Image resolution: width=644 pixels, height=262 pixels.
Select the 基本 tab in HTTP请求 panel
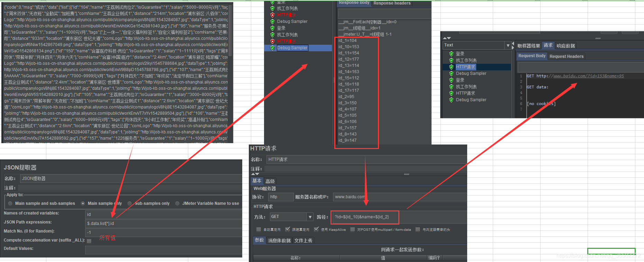pyautogui.click(x=257, y=181)
